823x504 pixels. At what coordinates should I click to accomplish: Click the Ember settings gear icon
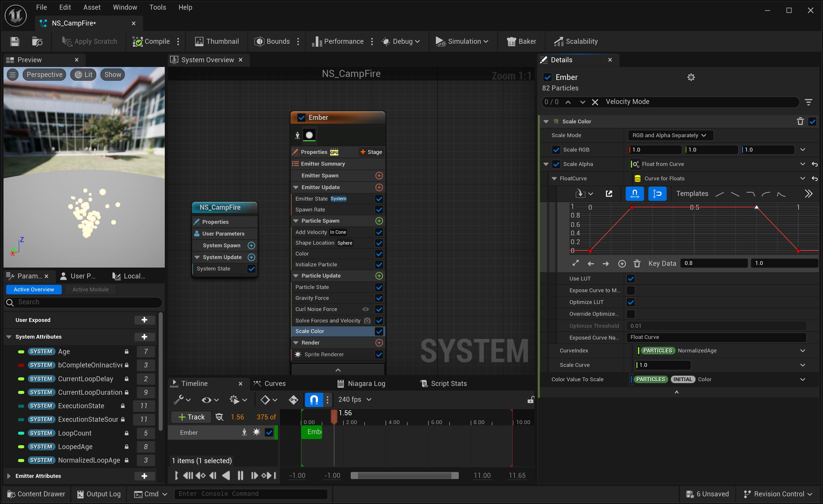(x=691, y=77)
